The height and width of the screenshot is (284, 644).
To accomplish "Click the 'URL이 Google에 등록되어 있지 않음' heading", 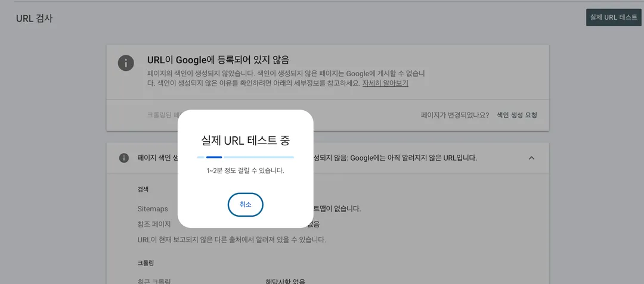I will point(218,60).
